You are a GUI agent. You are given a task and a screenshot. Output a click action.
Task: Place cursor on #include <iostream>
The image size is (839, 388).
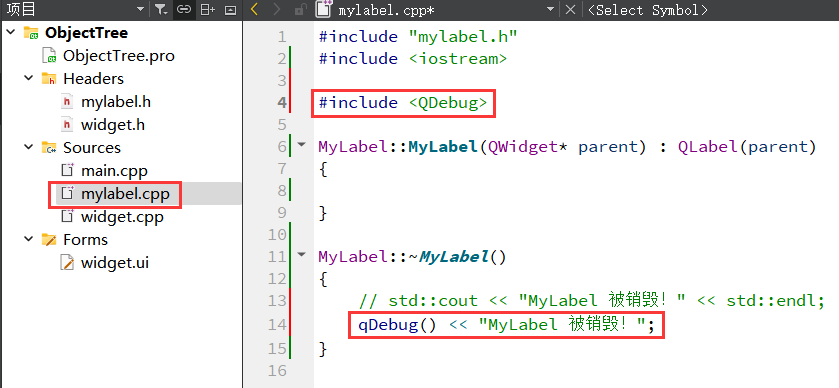tap(413, 59)
